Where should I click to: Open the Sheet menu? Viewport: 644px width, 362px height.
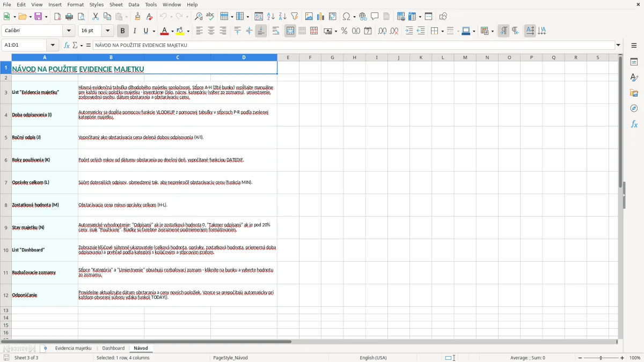tap(116, 4)
